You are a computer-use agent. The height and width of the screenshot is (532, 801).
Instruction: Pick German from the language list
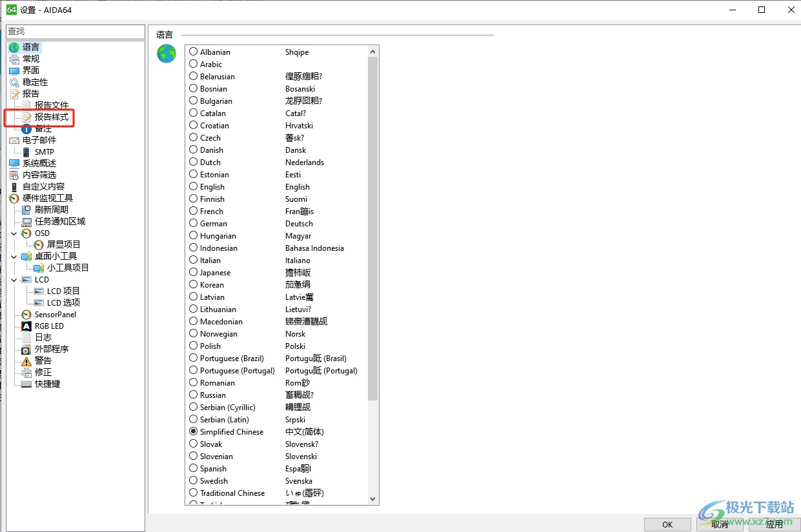(x=194, y=223)
